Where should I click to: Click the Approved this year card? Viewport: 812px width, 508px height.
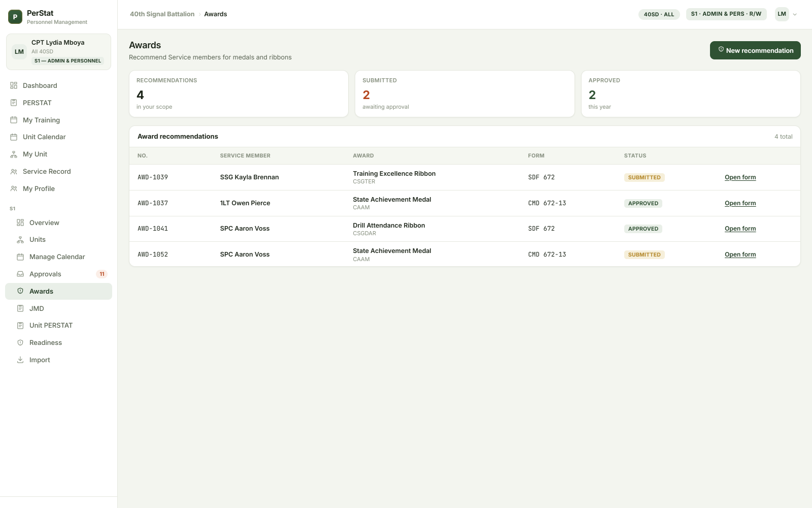pos(691,93)
